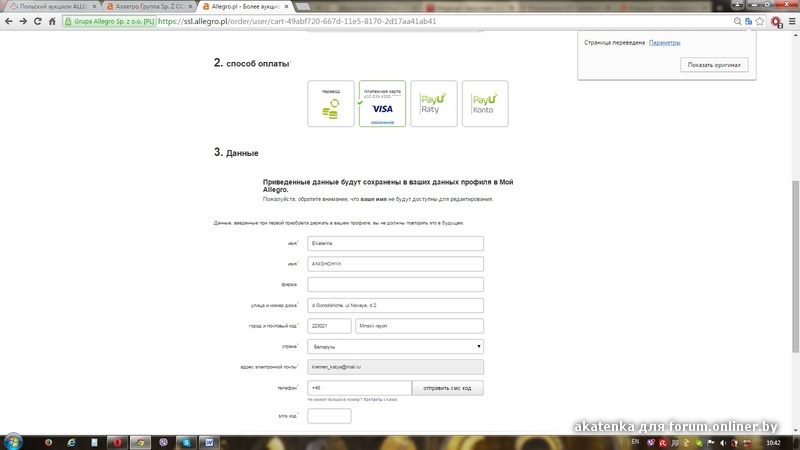Click the sms code input field

(x=329, y=416)
